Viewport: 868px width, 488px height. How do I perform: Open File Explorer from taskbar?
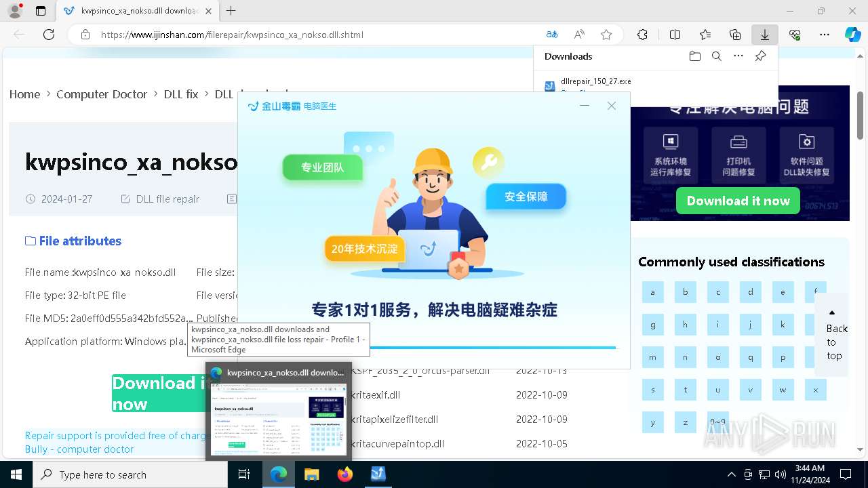pos(311,474)
